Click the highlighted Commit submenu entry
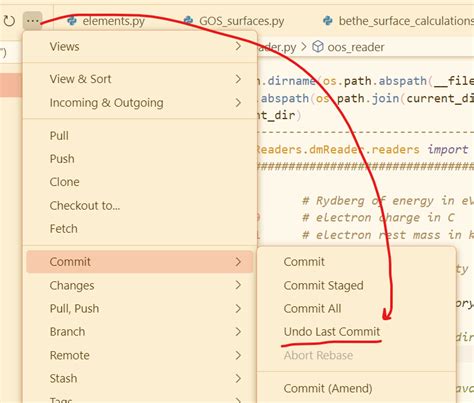Viewport: 474px width, 403px height. click(140, 262)
